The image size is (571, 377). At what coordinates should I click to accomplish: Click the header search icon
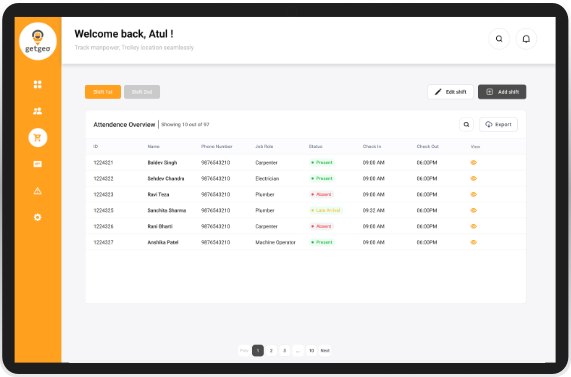pyautogui.click(x=499, y=39)
